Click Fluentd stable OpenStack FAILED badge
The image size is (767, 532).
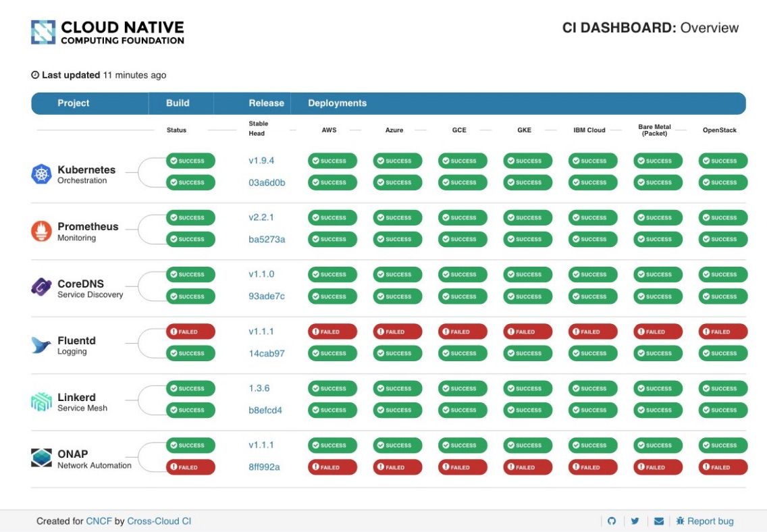pyautogui.click(x=723, y=331)
